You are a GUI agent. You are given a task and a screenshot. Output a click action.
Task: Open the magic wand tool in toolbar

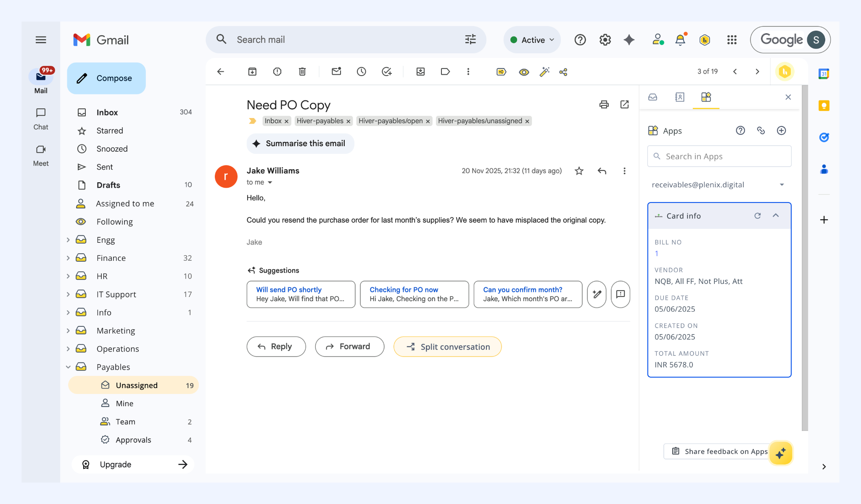point(544,72)
